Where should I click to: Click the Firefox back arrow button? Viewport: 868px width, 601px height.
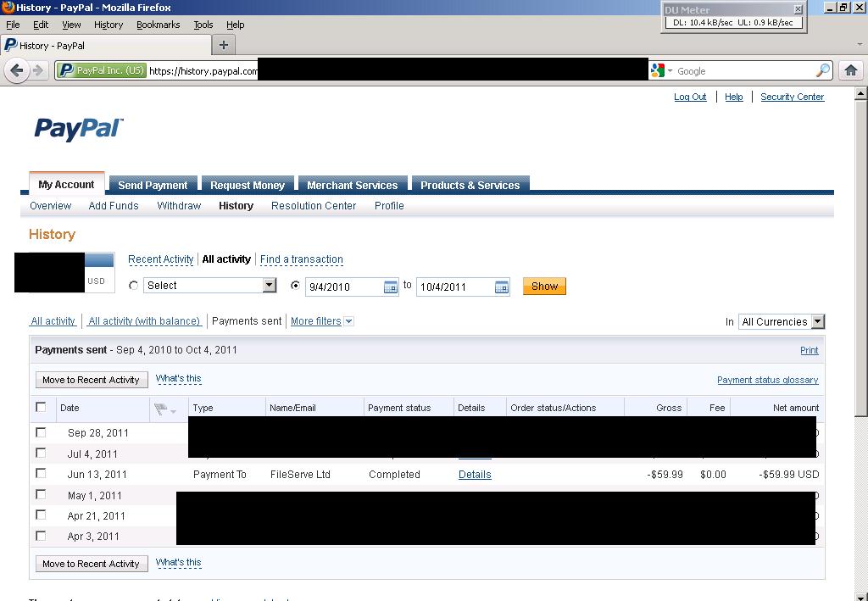click(17, 70)
